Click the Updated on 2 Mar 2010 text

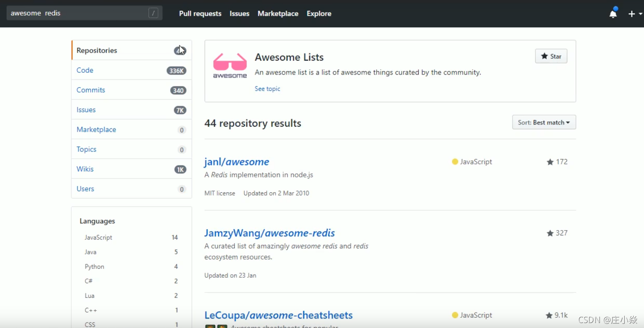(276, 193)
